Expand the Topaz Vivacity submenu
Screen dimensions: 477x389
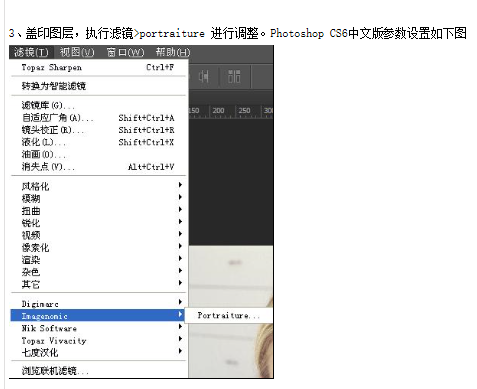98,340
